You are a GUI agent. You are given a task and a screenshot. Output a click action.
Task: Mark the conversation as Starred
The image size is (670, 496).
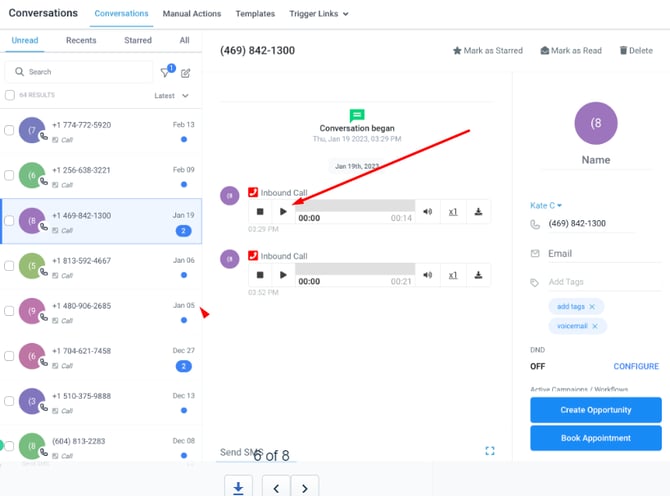[487, 50]
